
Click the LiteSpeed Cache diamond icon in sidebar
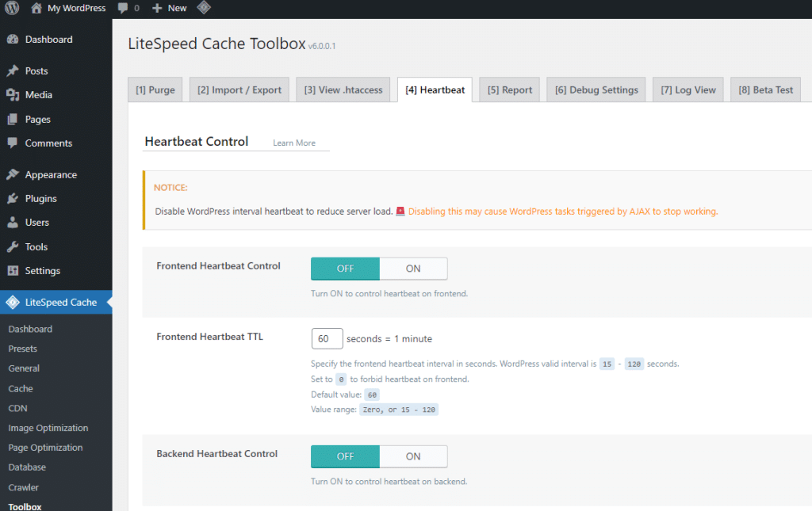tap(13, 302)
